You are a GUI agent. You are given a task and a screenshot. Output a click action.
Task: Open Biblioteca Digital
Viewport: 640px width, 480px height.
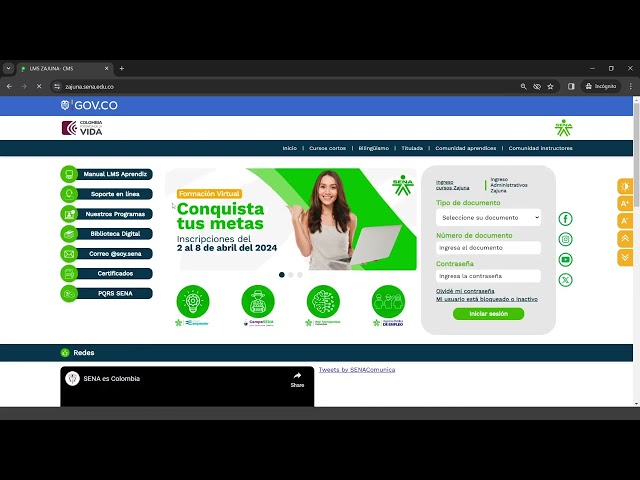[107, 233]
